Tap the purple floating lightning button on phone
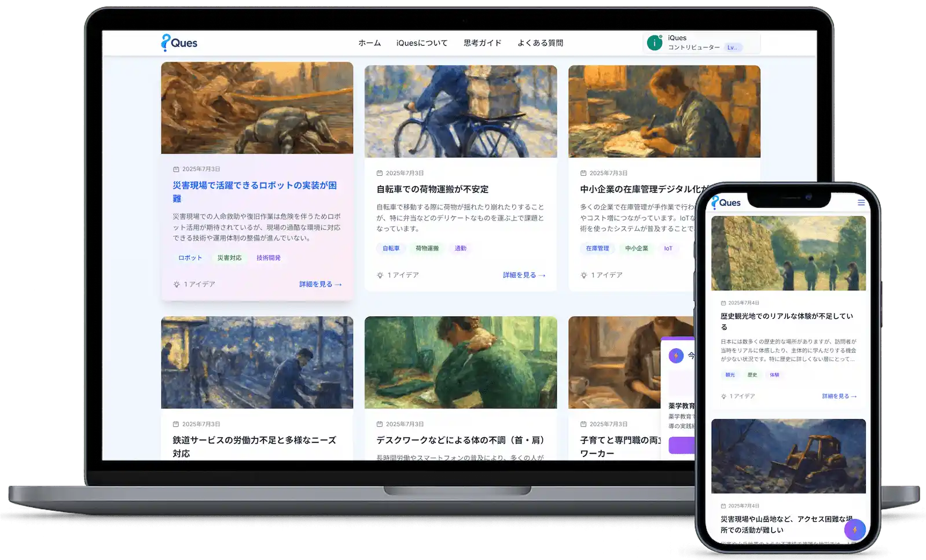 (854, 529)
